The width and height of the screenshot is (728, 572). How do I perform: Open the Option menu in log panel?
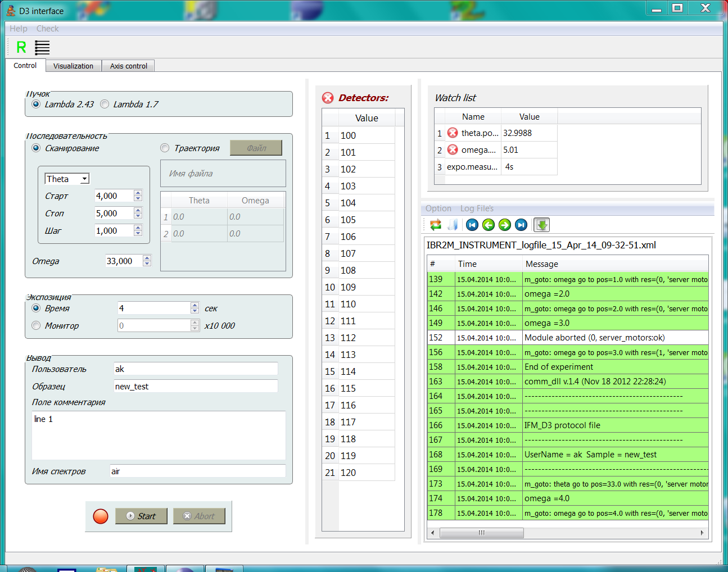[x=438, y=208]
